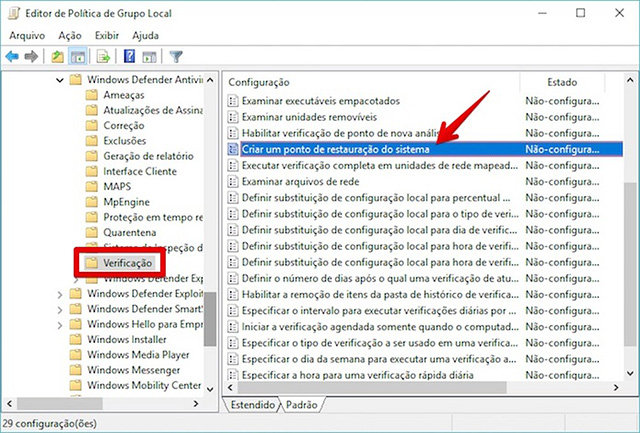This screenshot has height=433, width=640.
Task: Click the Group Policy Editor title bar icon
Action: [14, 13]
